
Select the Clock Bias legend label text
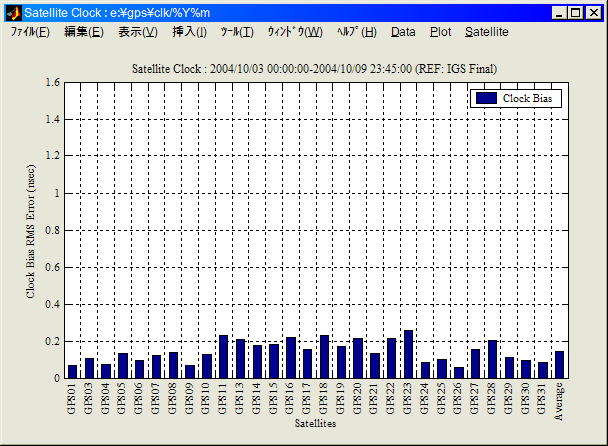pos(529,99)
